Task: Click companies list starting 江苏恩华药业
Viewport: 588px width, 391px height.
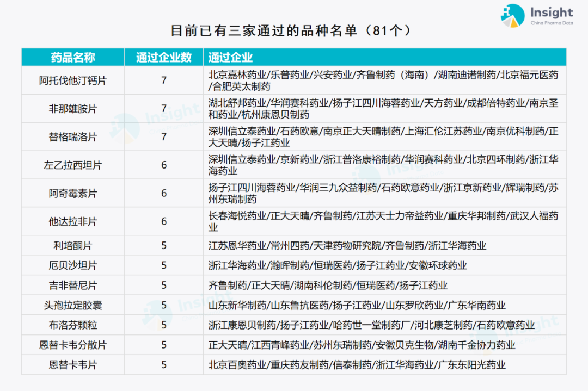Action: 347,246
